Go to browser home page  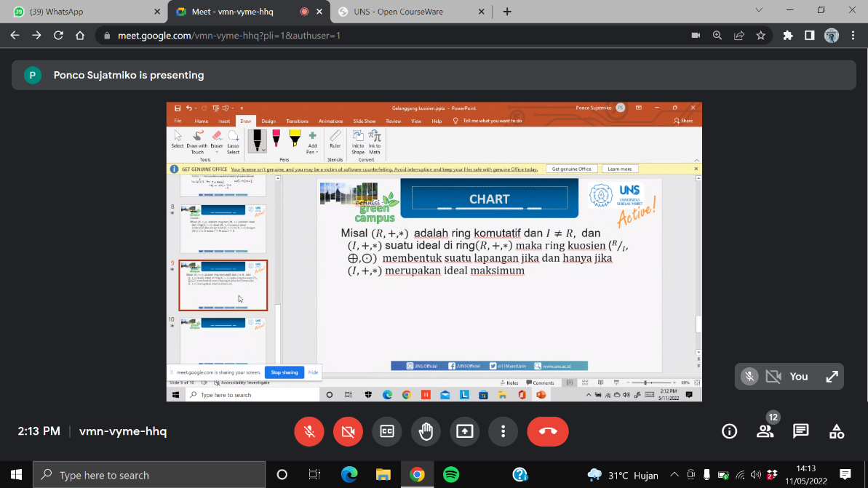pos(80,36)
